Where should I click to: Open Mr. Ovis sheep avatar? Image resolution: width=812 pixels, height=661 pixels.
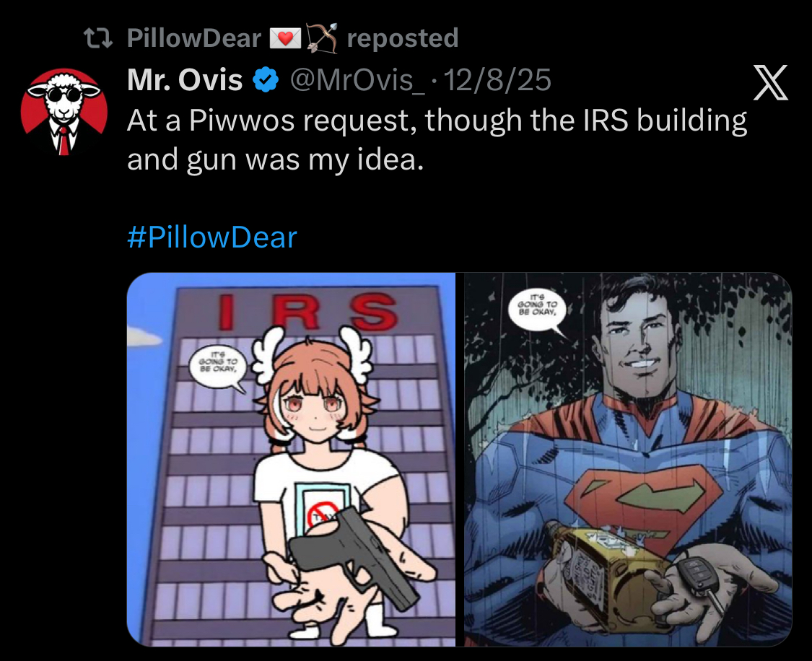coord(64,111)
